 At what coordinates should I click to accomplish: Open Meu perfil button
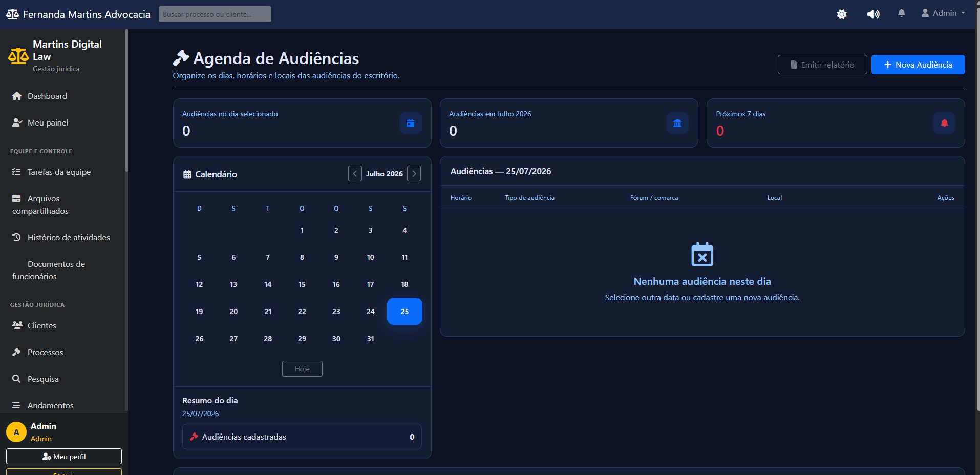click(64, 457)
